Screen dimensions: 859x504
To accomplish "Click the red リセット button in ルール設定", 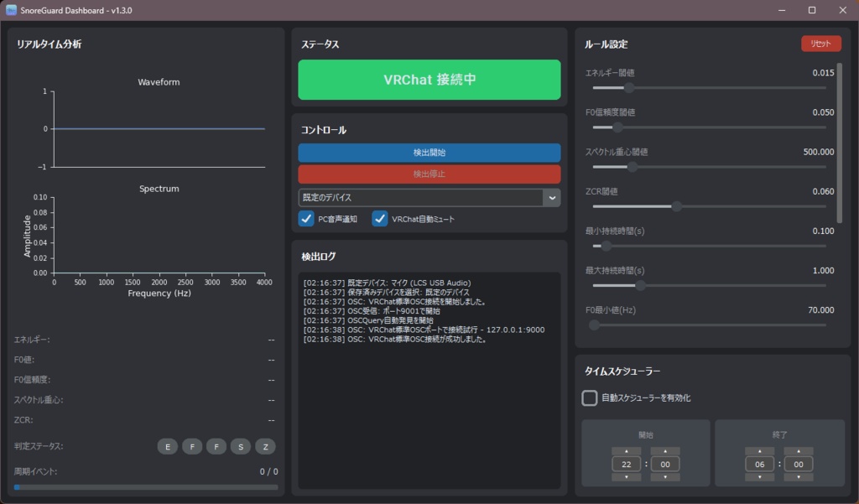I will point(820,43).
